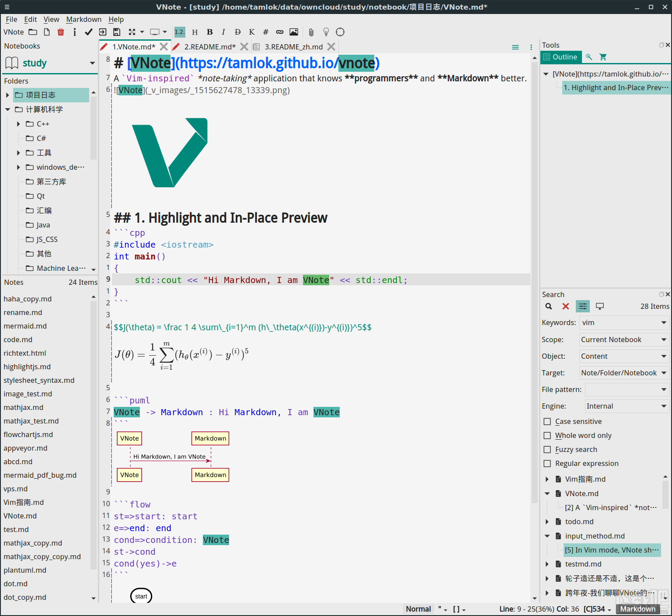
Task: Save the note using the floppy disk icon
Action: tap(117, 32)
